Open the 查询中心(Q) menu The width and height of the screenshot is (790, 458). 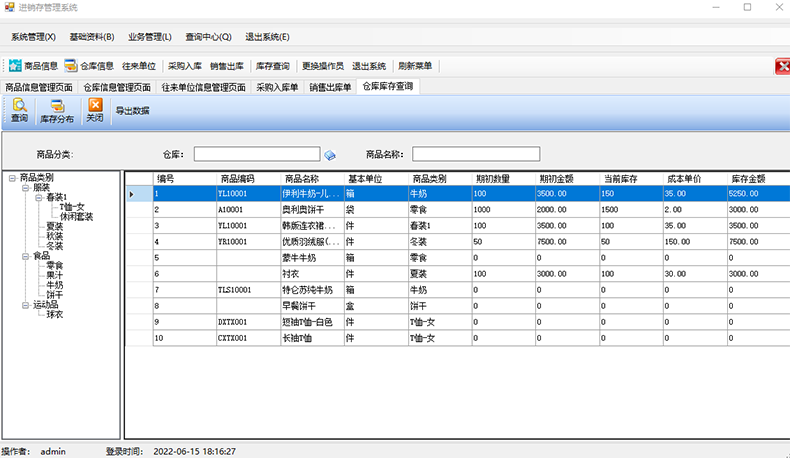[x=208, y=37]
